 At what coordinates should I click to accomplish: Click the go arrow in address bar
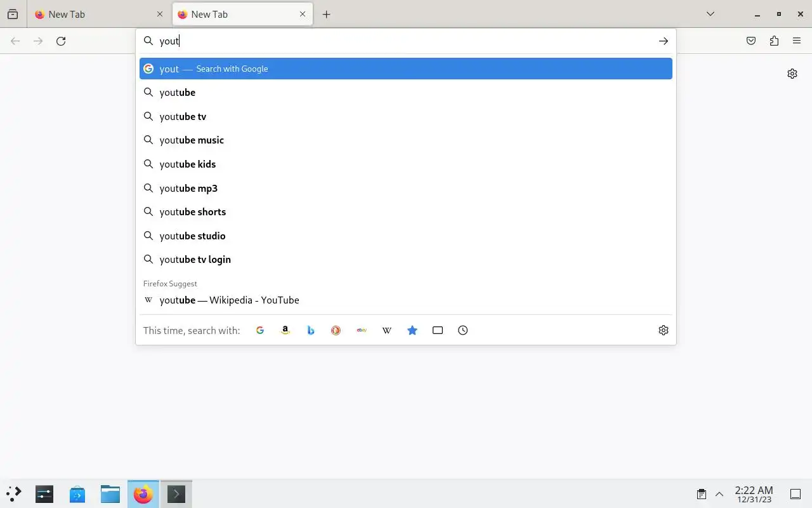[x=663, y=41]
